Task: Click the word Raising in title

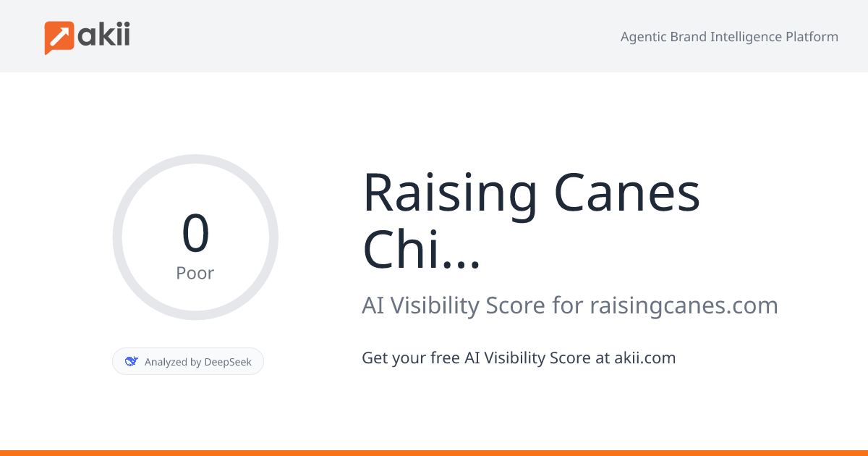Action: (448, 193)
